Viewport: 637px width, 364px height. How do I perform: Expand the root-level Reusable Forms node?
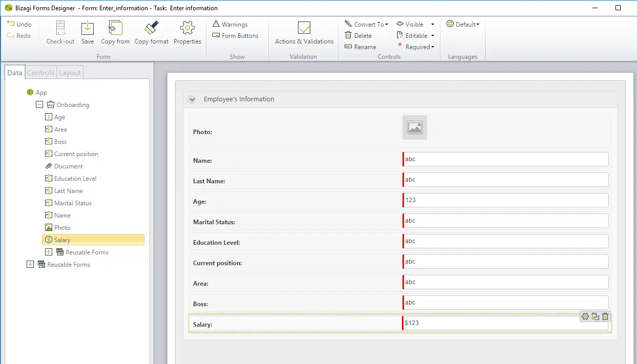click(30, 264)
